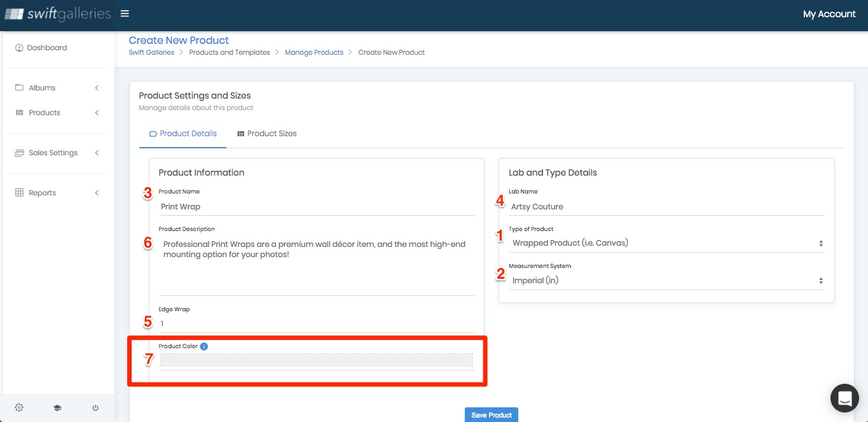
Task: Open Reports in sidebar
Action: [42, 193]
